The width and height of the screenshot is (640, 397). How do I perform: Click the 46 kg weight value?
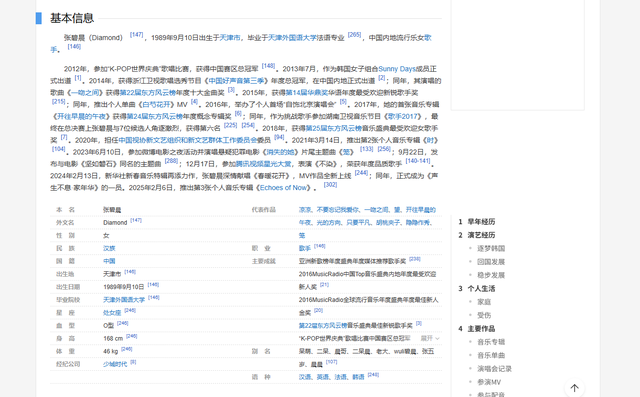pyautogui.click(x=110, y=351)
